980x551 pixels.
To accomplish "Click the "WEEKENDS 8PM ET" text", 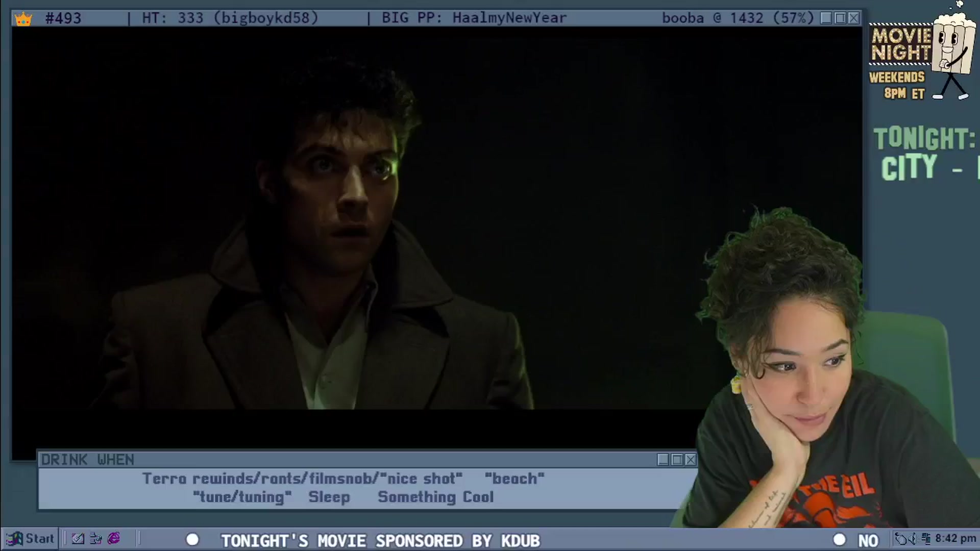I will 897,85.
